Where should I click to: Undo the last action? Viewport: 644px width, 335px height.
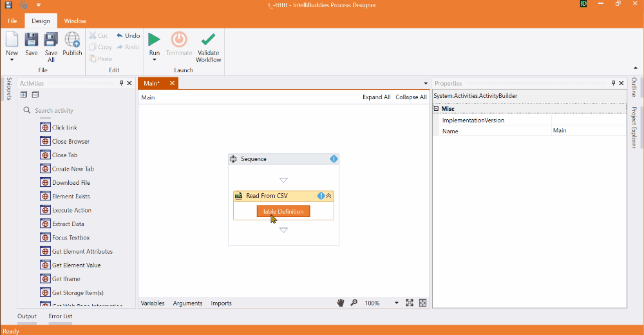[128, 36]
